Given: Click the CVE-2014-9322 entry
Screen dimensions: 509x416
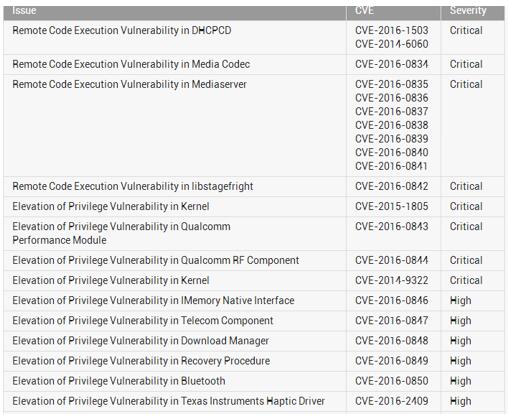Looking at the screenshot, I should coord(392,280).
